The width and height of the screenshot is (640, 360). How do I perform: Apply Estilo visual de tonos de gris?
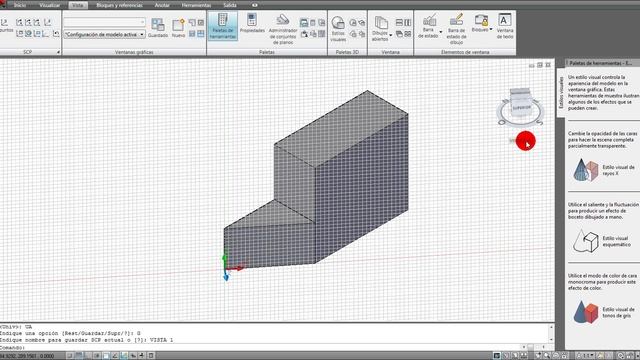[x=603, y=312]
